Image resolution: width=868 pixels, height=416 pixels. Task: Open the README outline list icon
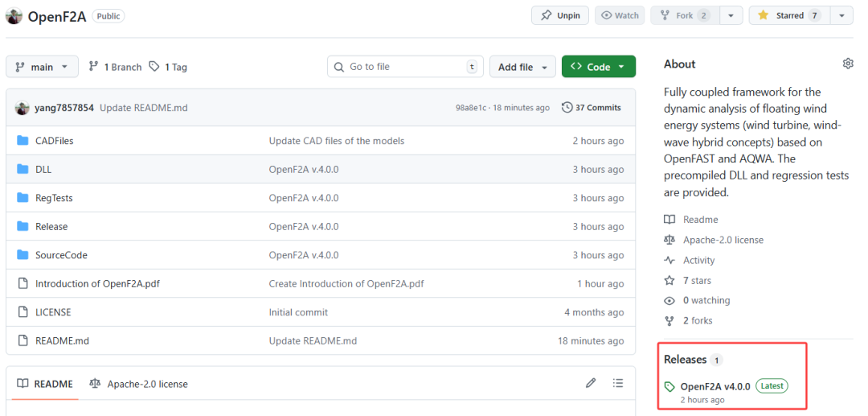pos(618,383)
